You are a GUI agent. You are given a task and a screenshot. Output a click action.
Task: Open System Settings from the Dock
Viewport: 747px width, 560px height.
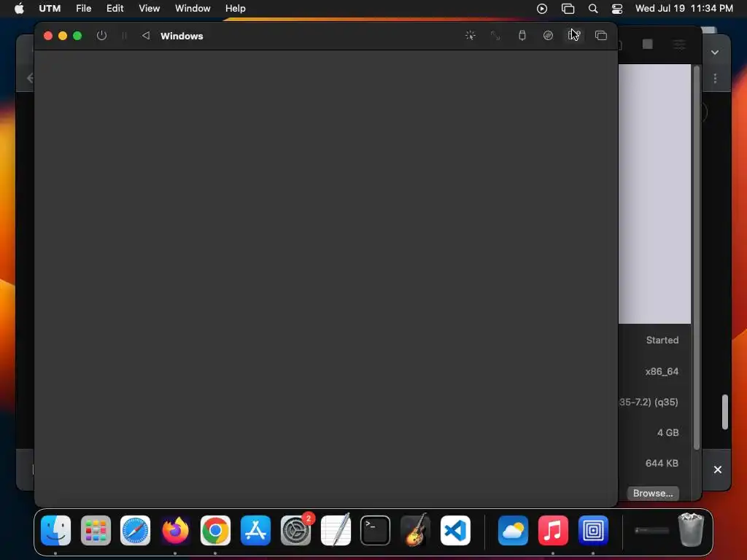tap(295, 531)
